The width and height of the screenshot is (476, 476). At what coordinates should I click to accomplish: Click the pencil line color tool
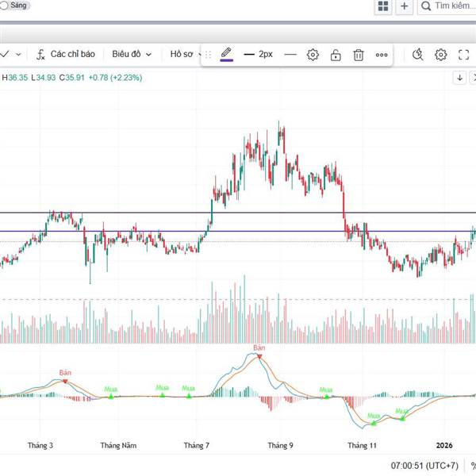pyautogui.click(x=227, y=55)
